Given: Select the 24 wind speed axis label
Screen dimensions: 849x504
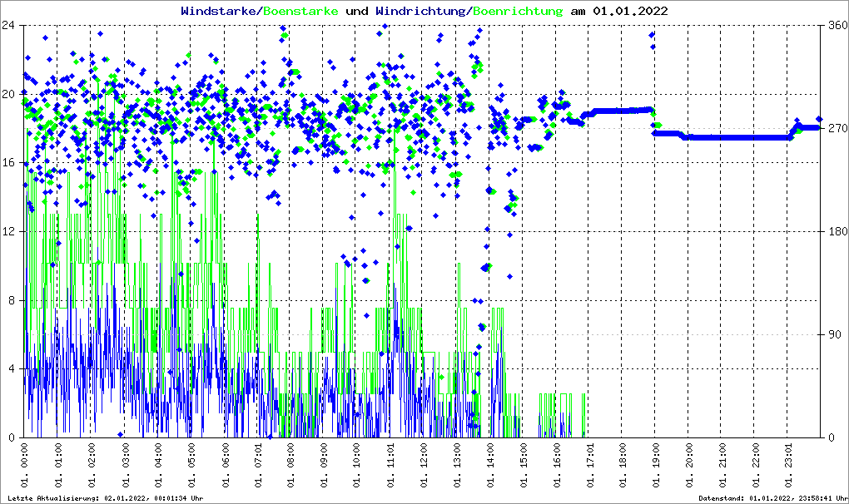Looking at the screenshot, I should pos(12,25).
